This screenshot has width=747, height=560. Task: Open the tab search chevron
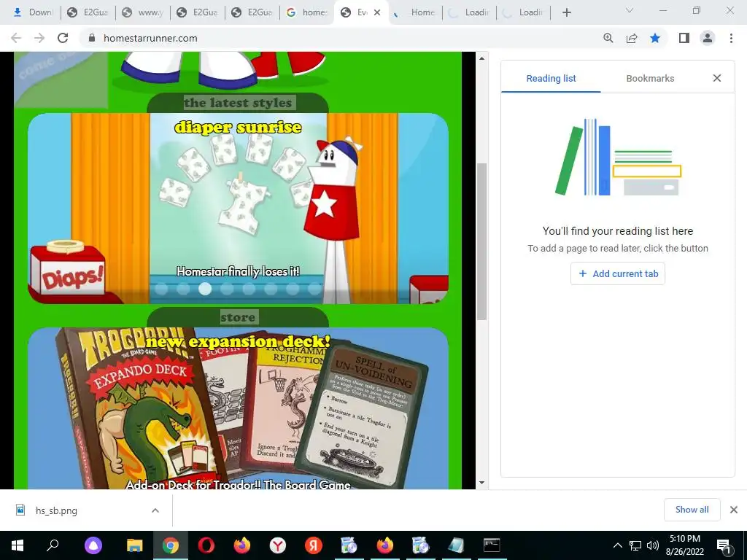[630, 10]
